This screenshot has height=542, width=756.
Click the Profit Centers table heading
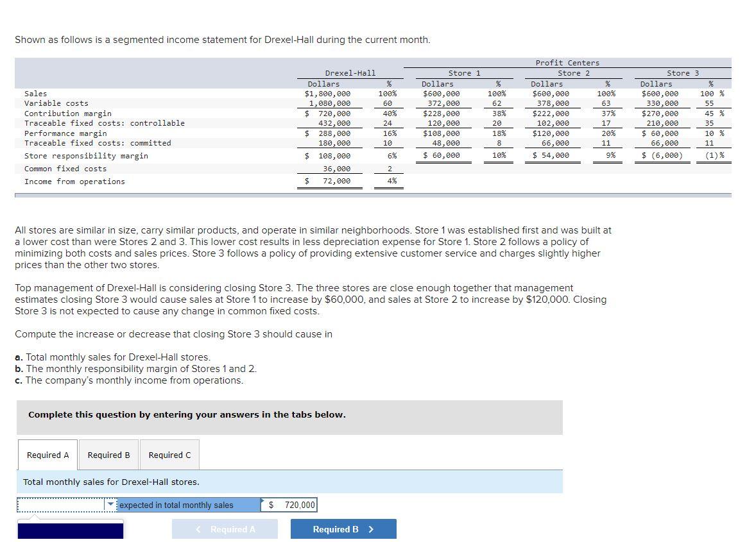567,63
